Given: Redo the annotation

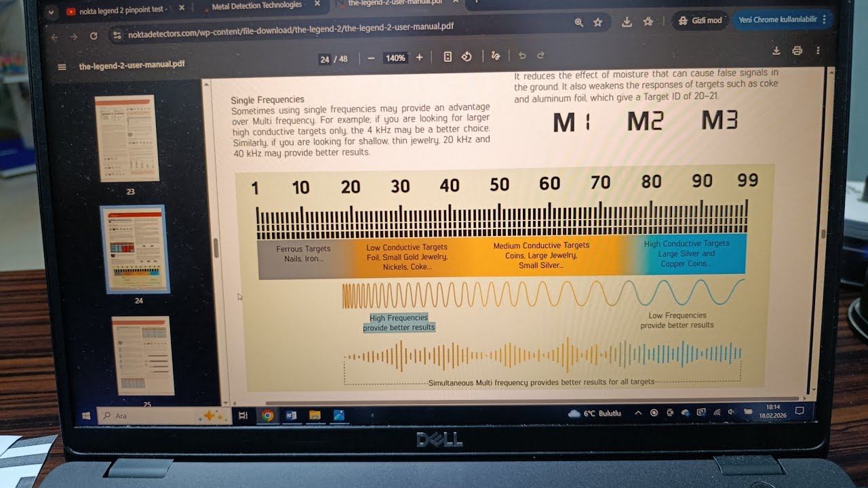Looking at the screenshot, I should (540, 55).
